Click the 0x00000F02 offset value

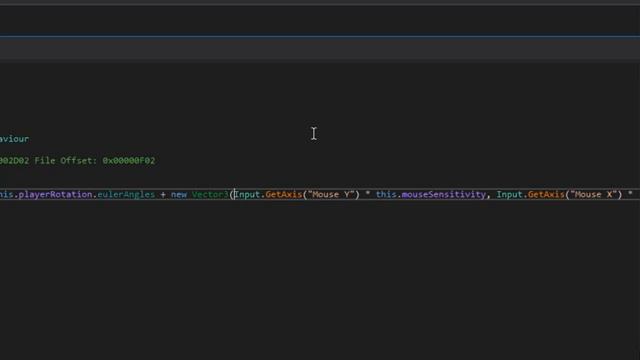[x=129, y=161]
